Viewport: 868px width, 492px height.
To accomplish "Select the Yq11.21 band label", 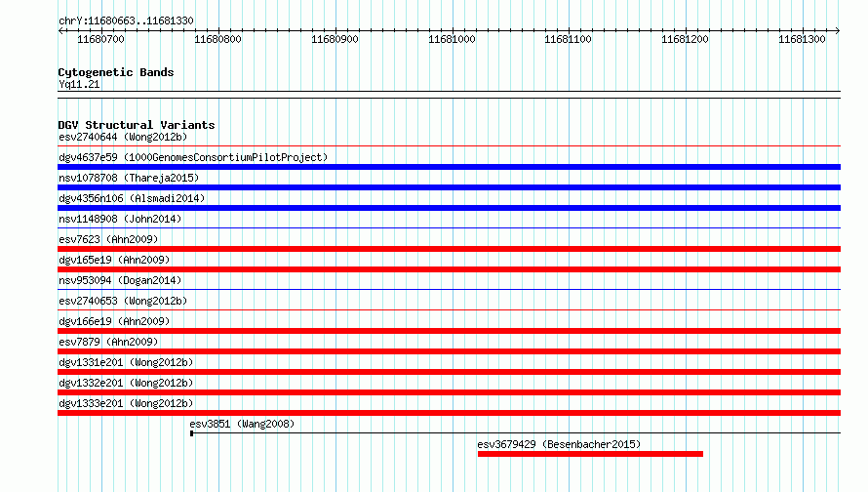I will pyautogui.click(x=79, y=84).
